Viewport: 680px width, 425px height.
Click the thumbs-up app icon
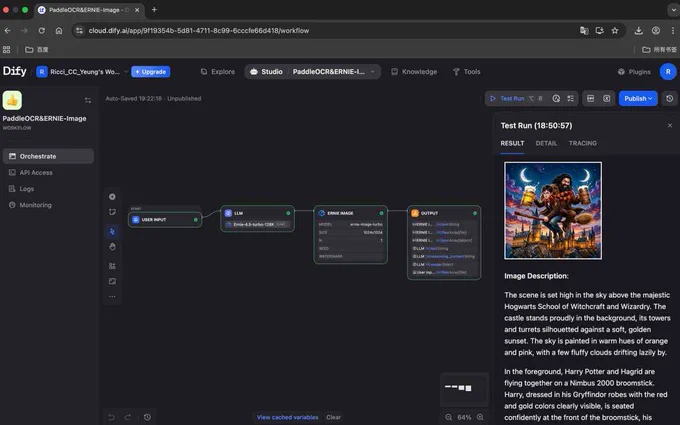12,100
